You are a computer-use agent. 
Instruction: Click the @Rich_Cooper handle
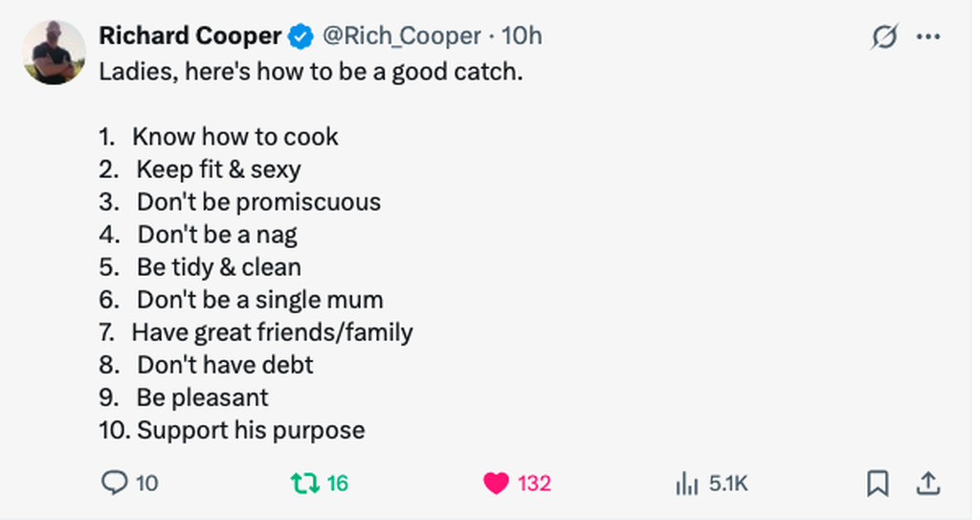click(x=402, y=36)
